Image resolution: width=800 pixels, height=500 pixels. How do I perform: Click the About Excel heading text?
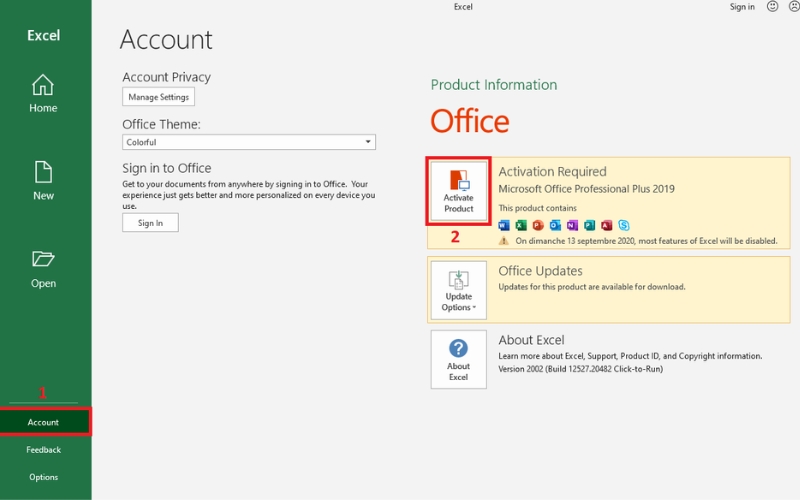(531, 340)
